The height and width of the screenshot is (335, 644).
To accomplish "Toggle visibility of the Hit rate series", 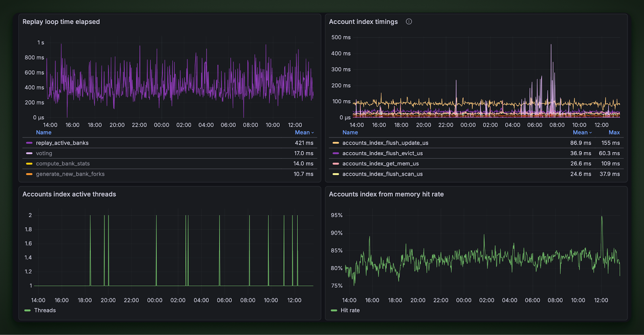I will [350, 310].
